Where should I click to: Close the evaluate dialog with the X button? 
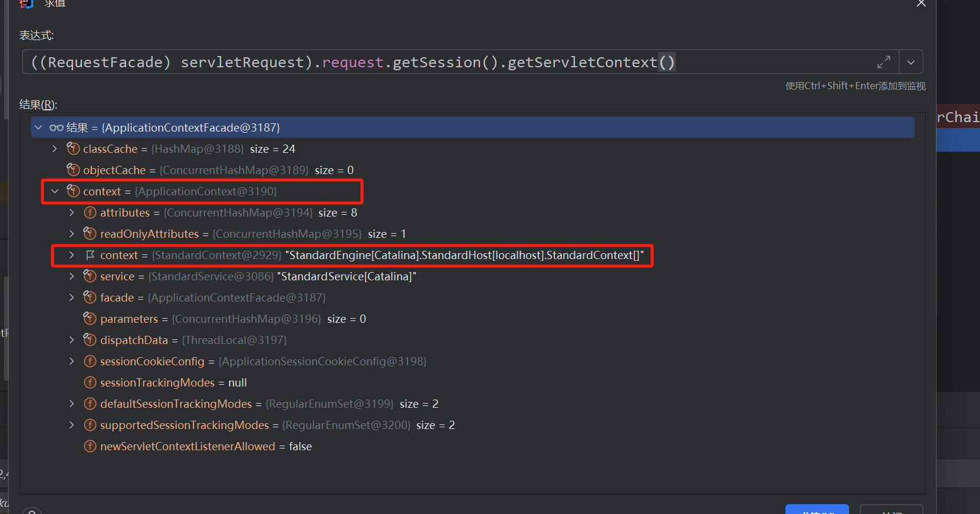921,4
